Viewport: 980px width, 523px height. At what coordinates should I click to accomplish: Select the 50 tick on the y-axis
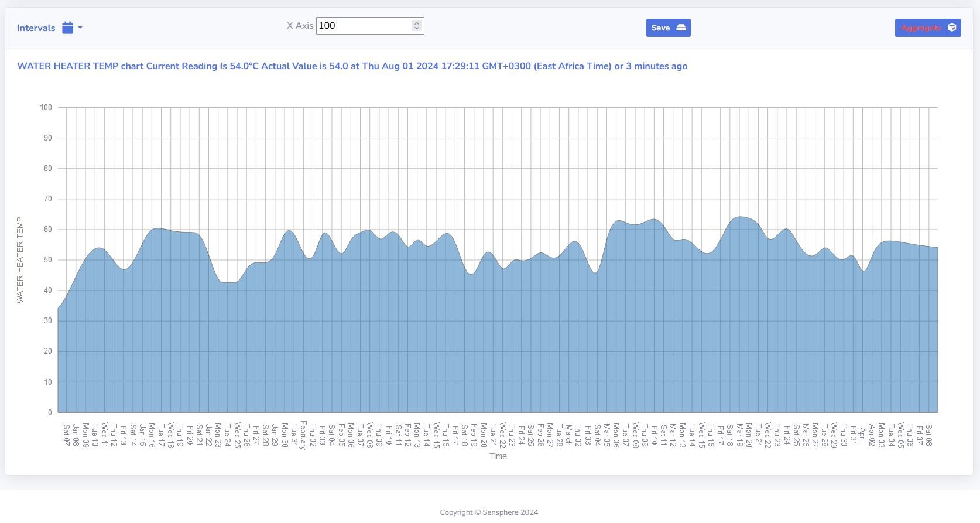[x=47, y=260]
